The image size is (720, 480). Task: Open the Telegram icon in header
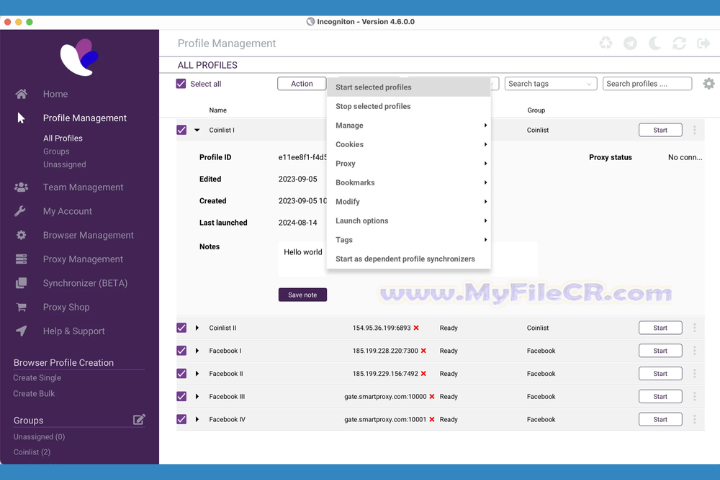click(x=630, y=43)
